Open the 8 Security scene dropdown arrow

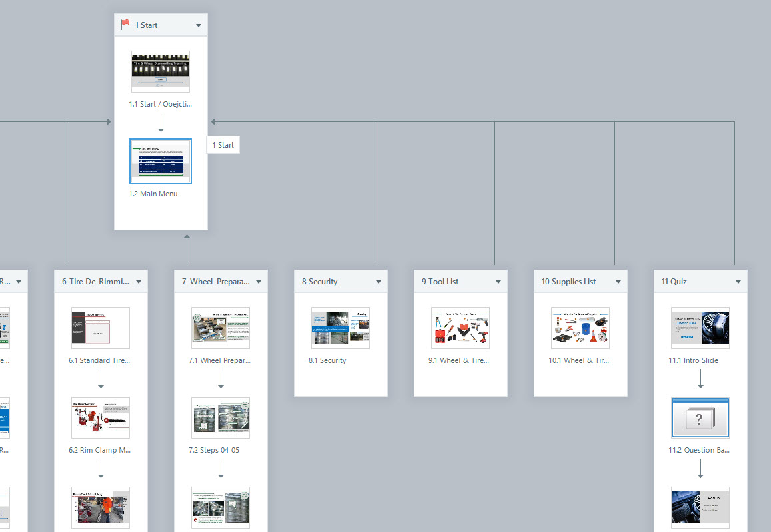[379, 282]
